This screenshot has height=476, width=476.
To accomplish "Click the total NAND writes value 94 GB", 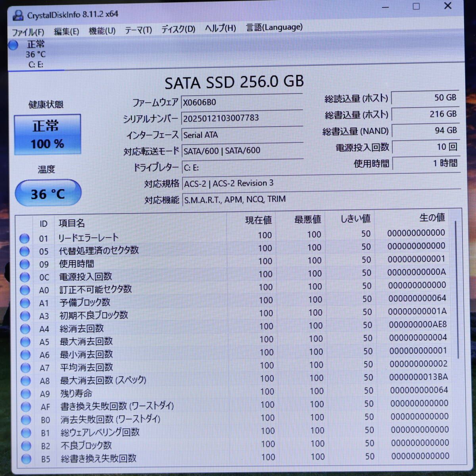I will click(426, 131).
